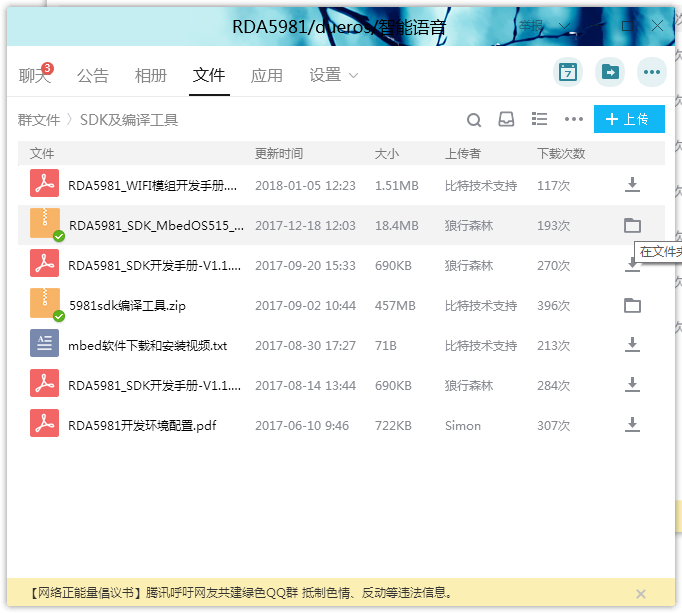682x613 pixels.
Task: Click date 2018-01-05 12:23
Action: pyautogui.click(x=305, y=186)
